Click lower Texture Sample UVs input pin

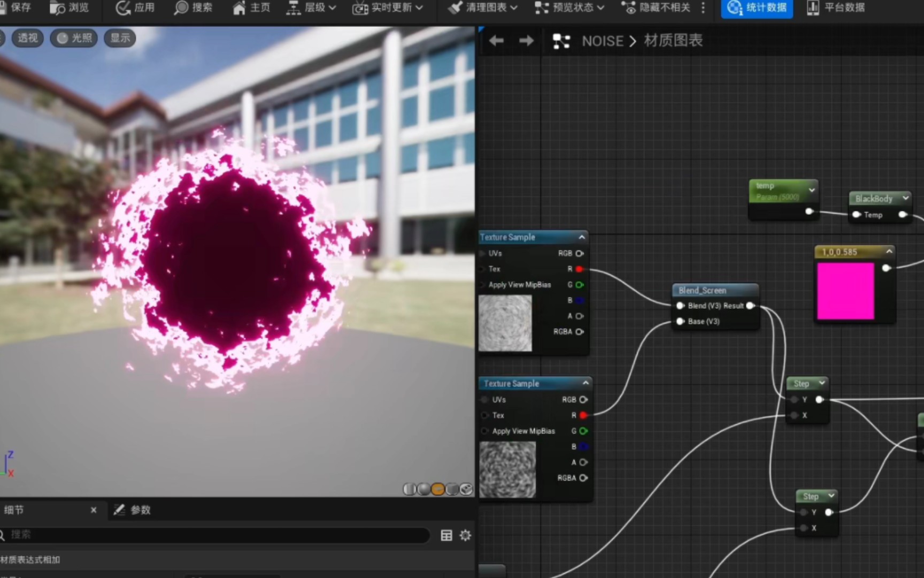[x=484, y=400]
